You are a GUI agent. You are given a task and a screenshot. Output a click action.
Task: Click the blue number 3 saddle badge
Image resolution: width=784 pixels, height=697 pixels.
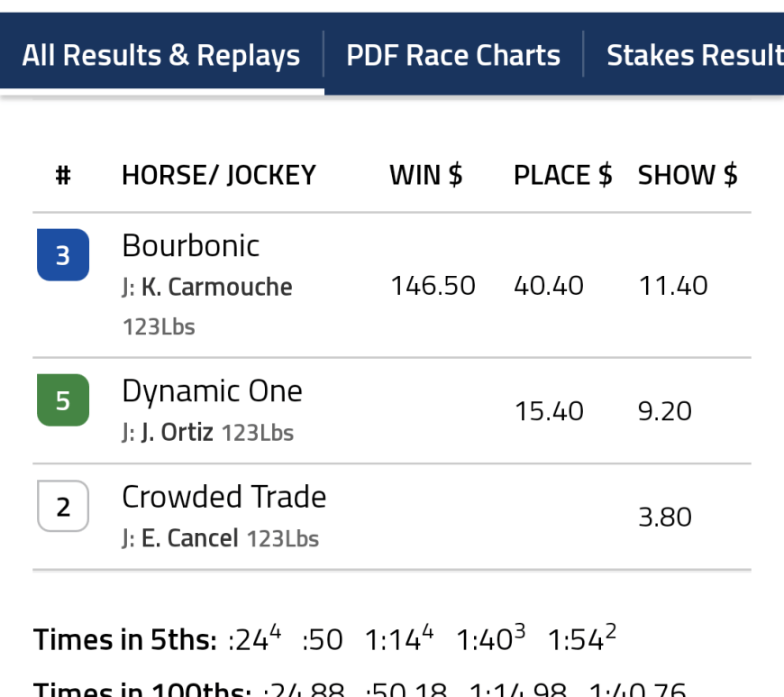(63, 255)
